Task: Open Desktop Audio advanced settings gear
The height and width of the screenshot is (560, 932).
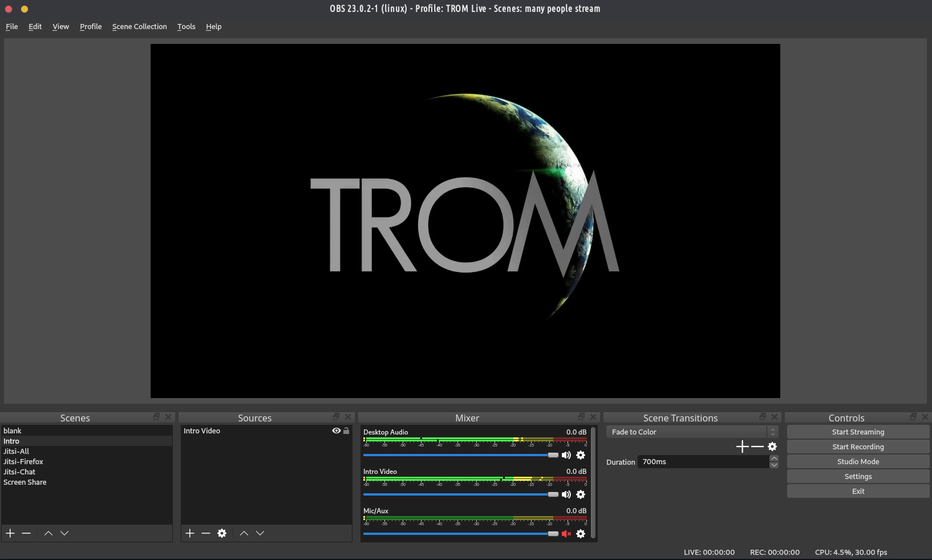Action: click(581, 455)
